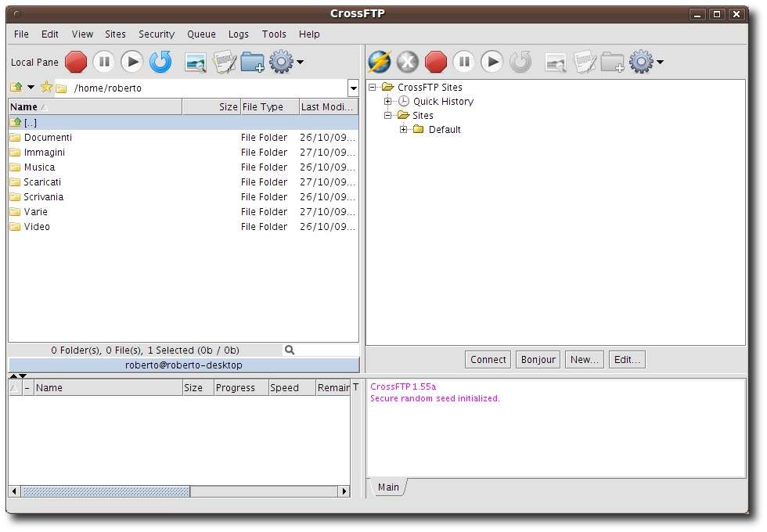Go up one directory using the up-folder icon
Screen dimensions: 767x532
click(16, 87)
